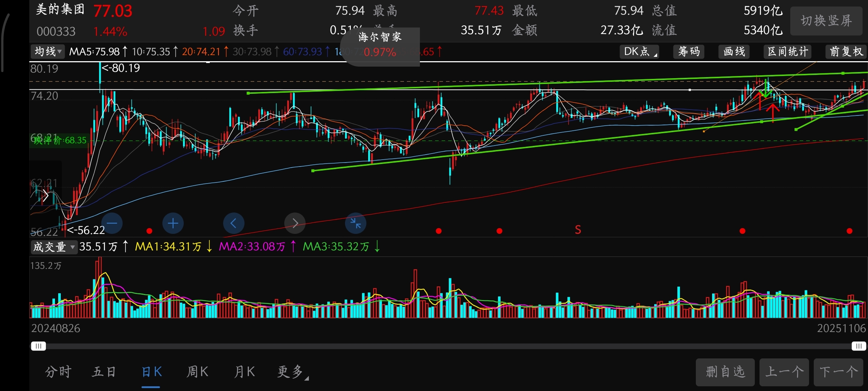Click the zoom out minus chart button

pyautogui.click(x=112, y=223)
